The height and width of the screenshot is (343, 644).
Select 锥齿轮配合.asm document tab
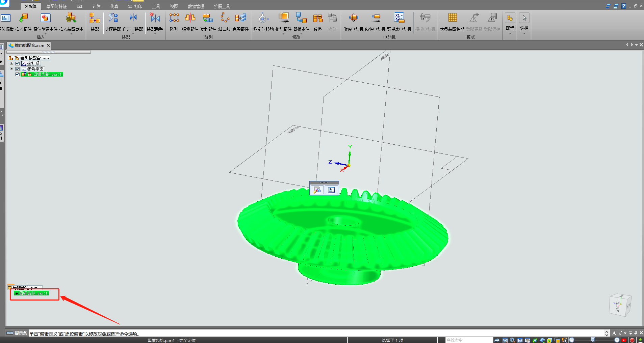coord(29,45)
